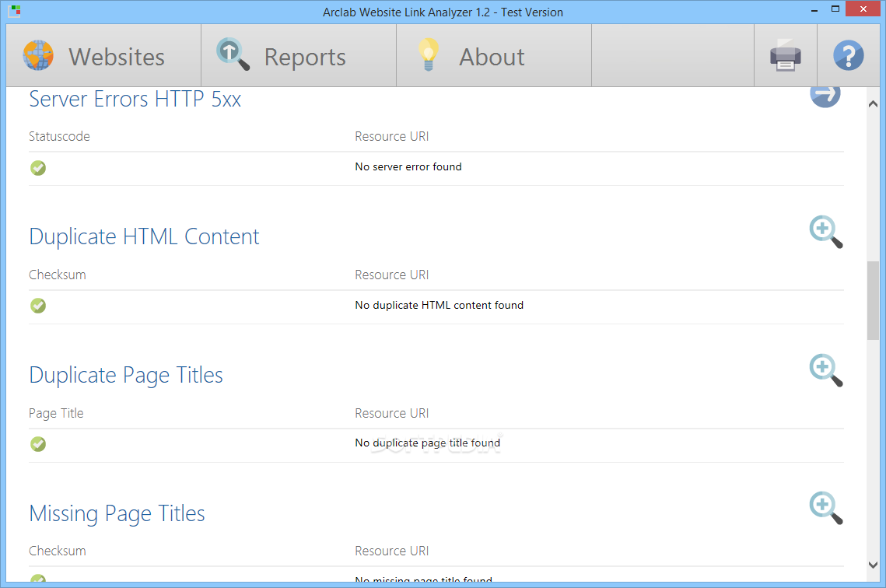Screen dimensions: 886x588
Task: Click the Page Title column header
Action: pos(56,414)
